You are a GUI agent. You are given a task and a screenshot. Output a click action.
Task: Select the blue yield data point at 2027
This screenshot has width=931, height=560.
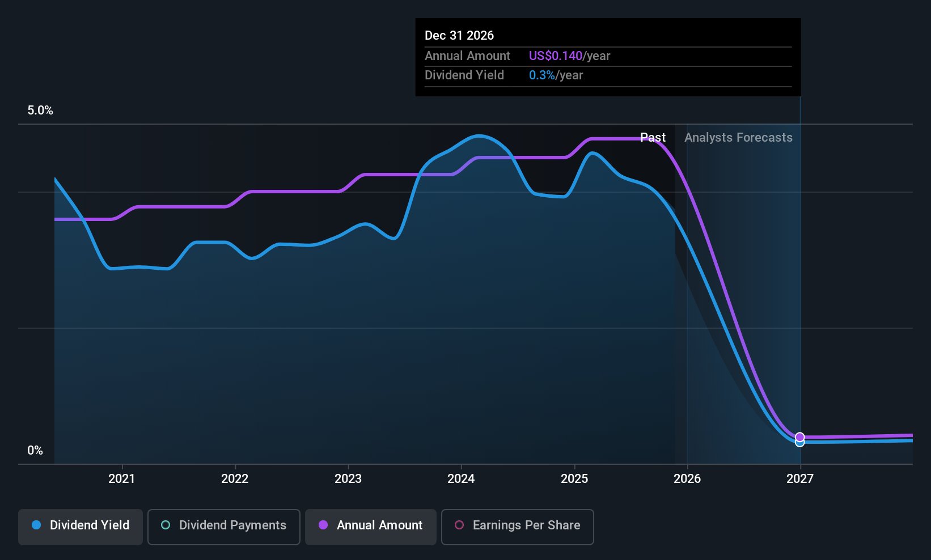pos(799,443)
